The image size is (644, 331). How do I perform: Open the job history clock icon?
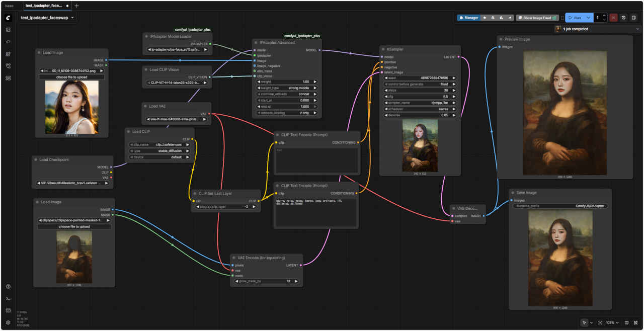pos(623,18)
